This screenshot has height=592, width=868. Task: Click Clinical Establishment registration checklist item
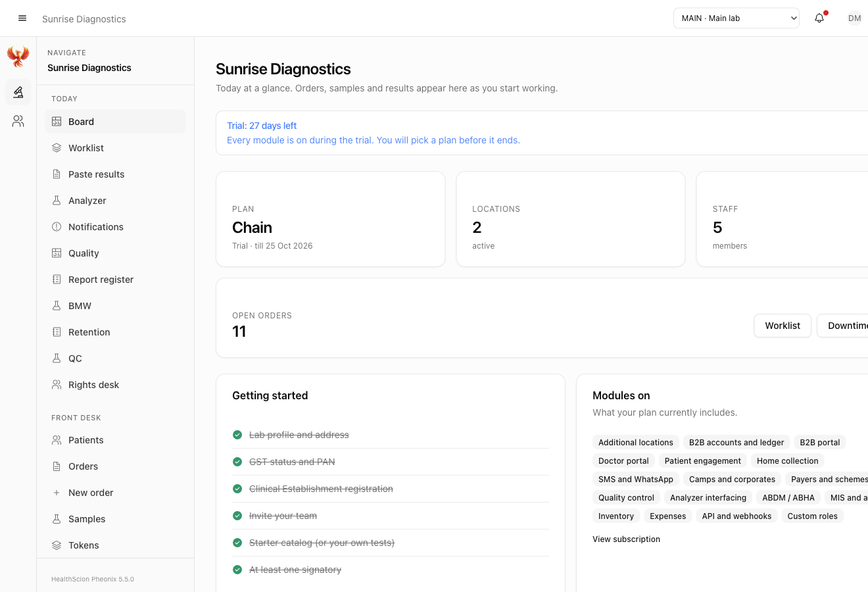[391, 489]
